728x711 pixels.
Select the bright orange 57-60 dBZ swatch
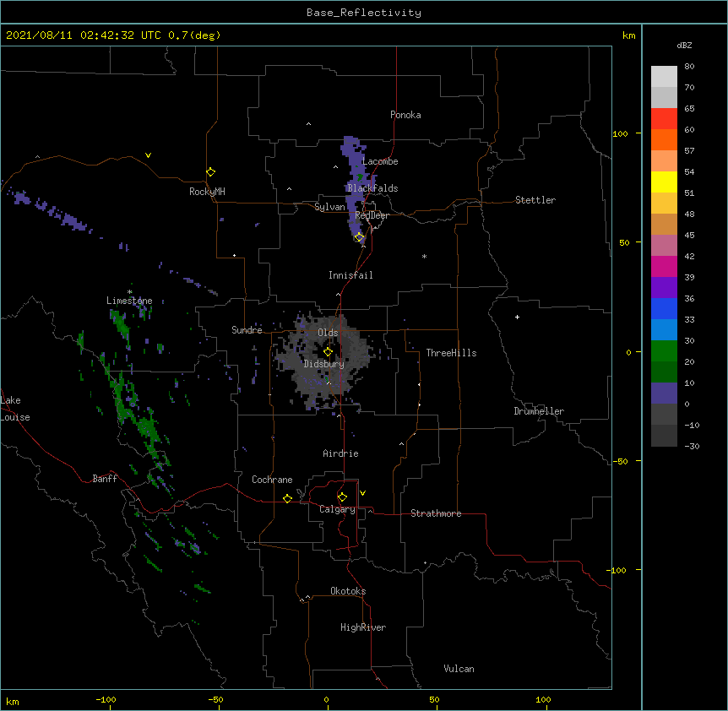[664, 139]
